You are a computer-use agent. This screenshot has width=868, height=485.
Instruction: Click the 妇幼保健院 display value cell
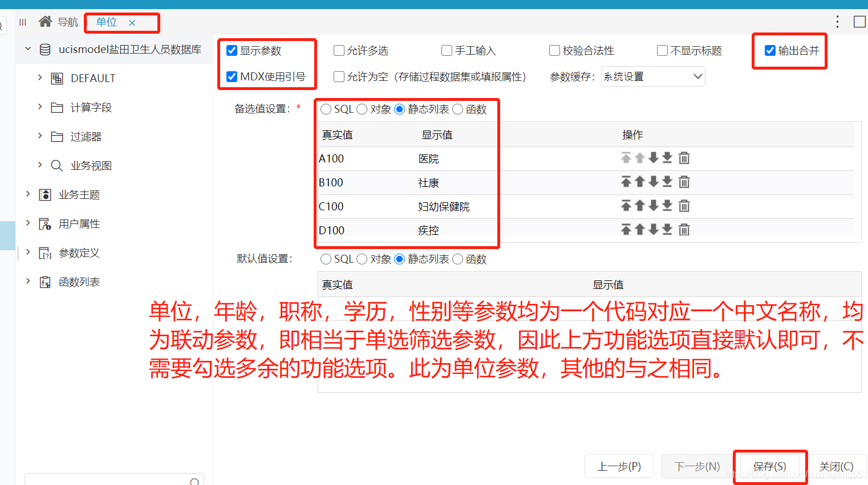point(444,206)
